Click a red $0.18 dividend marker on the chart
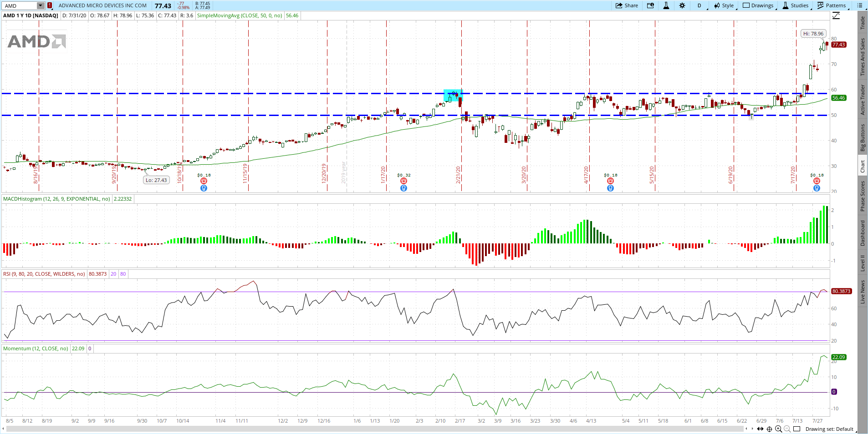Screen dimensions: 868x434 pos(203,180)
